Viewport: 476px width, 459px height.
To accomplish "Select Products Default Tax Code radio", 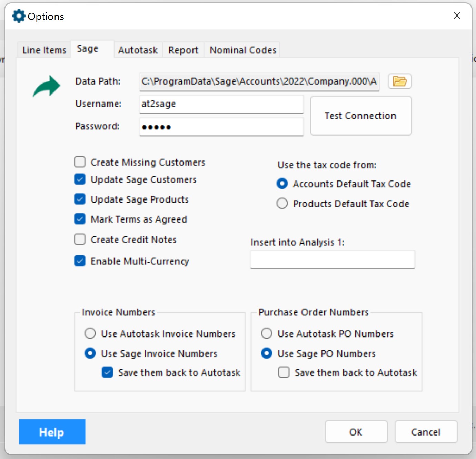I will [282, 204].
